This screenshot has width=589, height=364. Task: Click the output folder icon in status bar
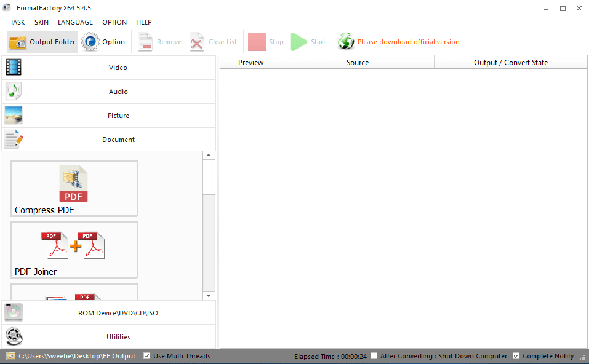pos(10,356)
